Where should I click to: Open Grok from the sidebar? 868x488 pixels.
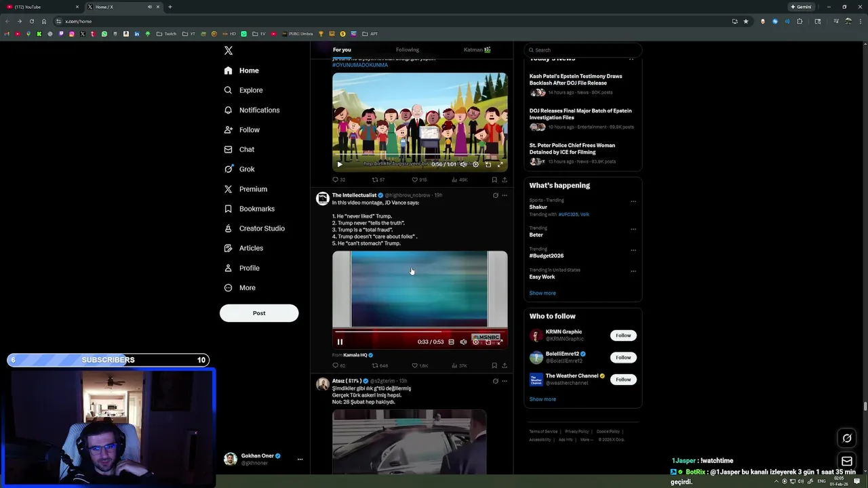pyautogui.click(x=239, y=169)
